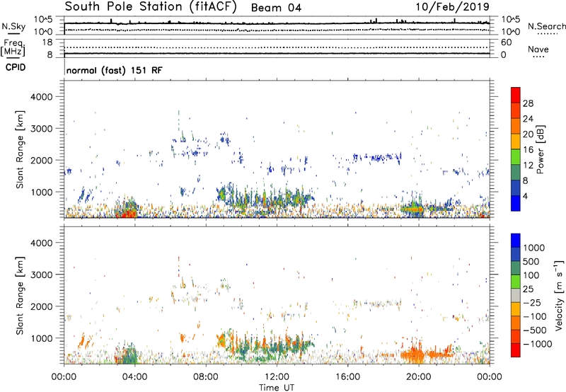Screen dimensions: 566x392
Task: Select the "Beam 04" label
Action: pos(276,8)
